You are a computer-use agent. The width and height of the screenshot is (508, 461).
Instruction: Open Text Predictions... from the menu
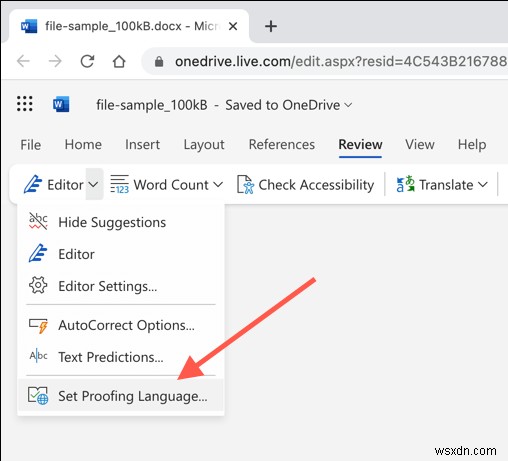[121, 357]
